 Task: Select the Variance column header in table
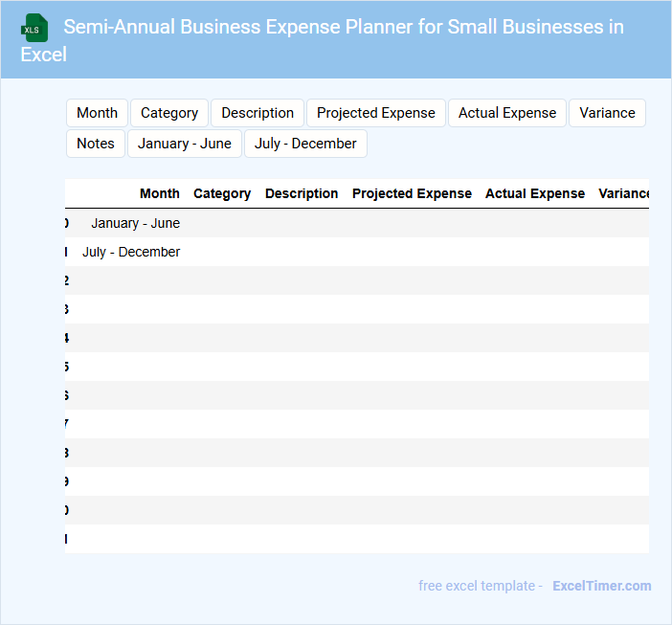pyautogui.click(x=623, y=193)
